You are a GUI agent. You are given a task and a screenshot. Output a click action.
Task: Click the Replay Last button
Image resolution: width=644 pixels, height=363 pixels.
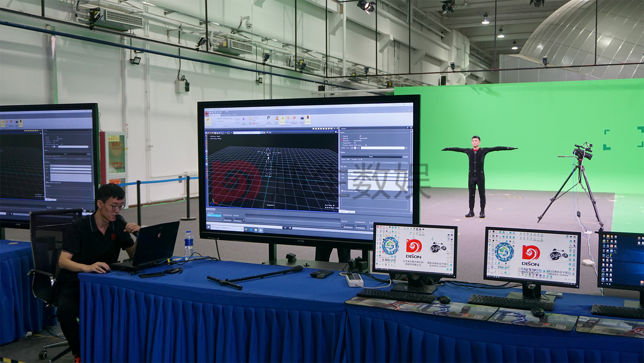tap(357, 163)
